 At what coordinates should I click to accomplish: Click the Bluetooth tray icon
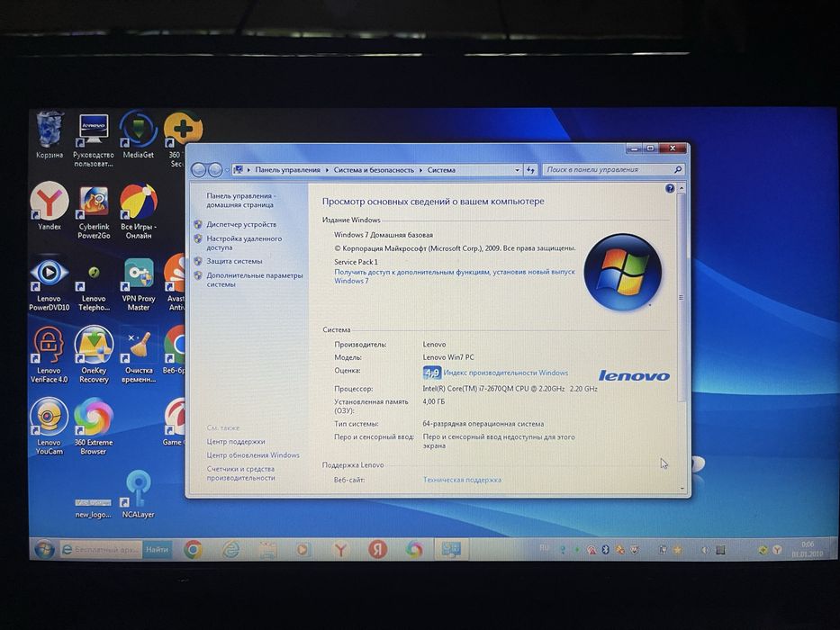[605, 550]
